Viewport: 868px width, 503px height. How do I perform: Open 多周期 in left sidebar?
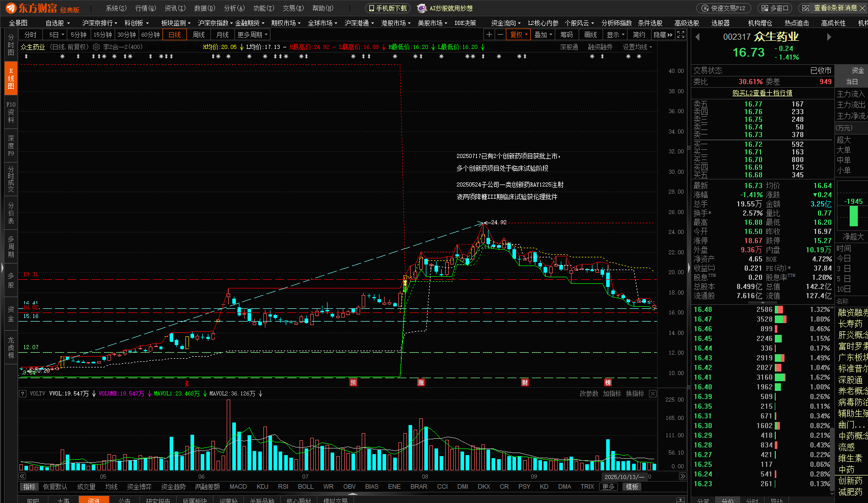(x=11, y=247)
